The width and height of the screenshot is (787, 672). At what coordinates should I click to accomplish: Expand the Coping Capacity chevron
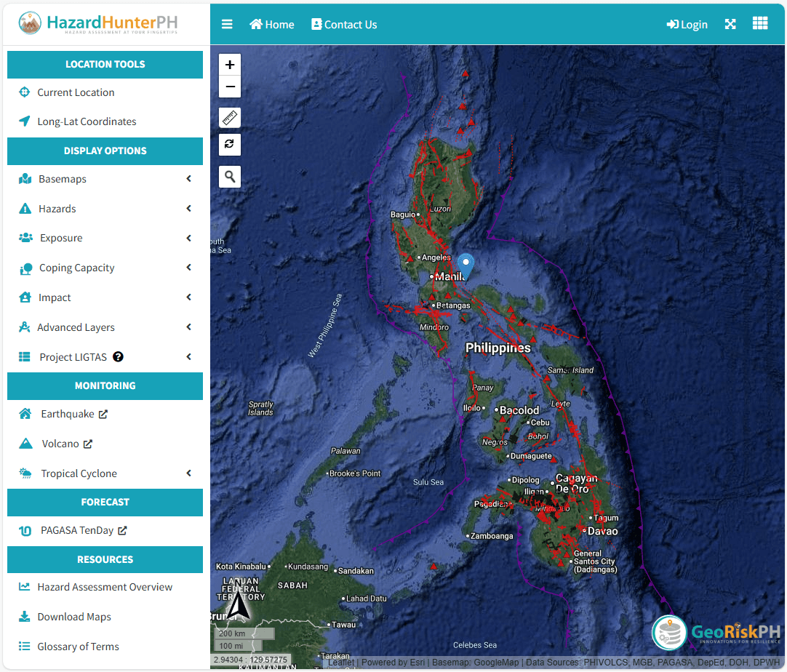pos(188,268)
